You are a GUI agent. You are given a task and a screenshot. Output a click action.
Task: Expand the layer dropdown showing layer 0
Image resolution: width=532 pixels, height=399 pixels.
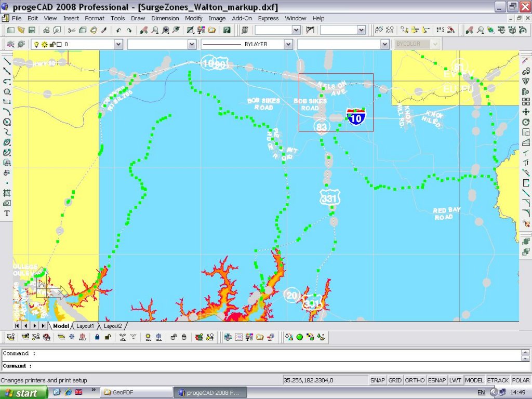[118, 45]
